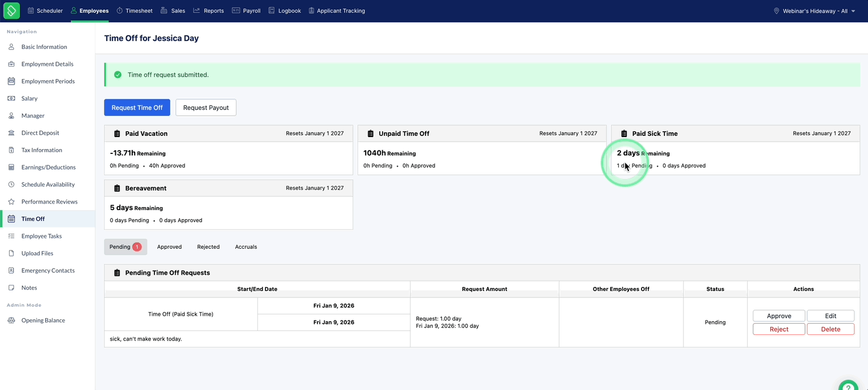
Task: Switch to the Rejected tab
Action: [x=208, y=247]
